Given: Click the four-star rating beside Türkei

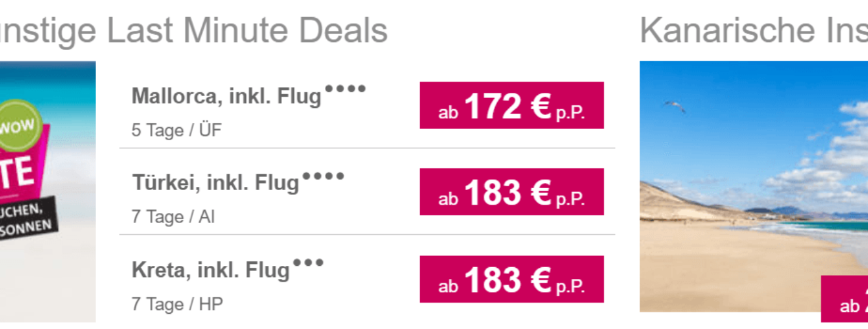Looking at the screenshot, I should (323, 176).
